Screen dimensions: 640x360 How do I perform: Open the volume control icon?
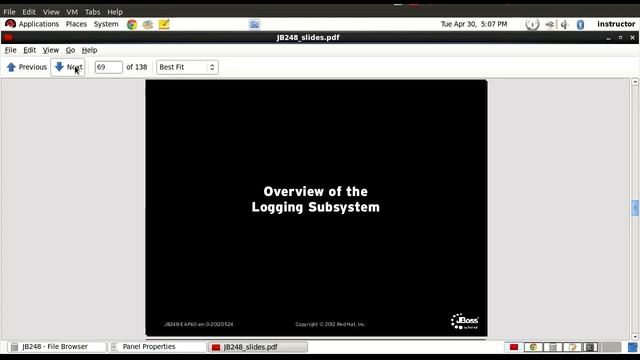(564, 25)
